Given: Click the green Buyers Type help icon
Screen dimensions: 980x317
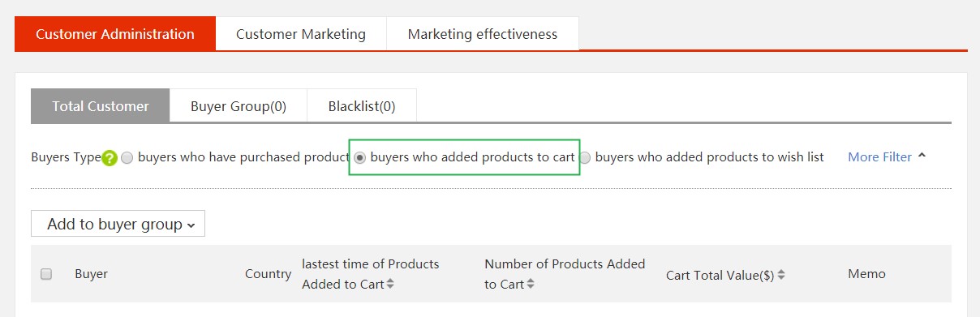Looking at the screenshot, I should (x=110, y=158).
